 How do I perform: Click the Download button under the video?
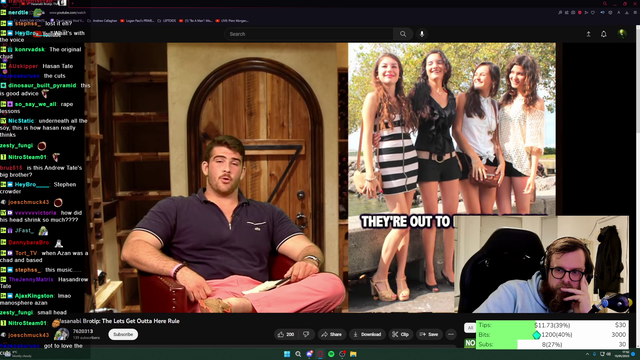(367, 334)
